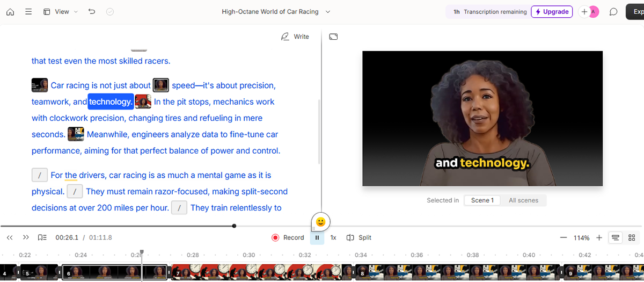Select the All scenes option
This screenshot has height=282, width=644.
(x=523, y=200)
